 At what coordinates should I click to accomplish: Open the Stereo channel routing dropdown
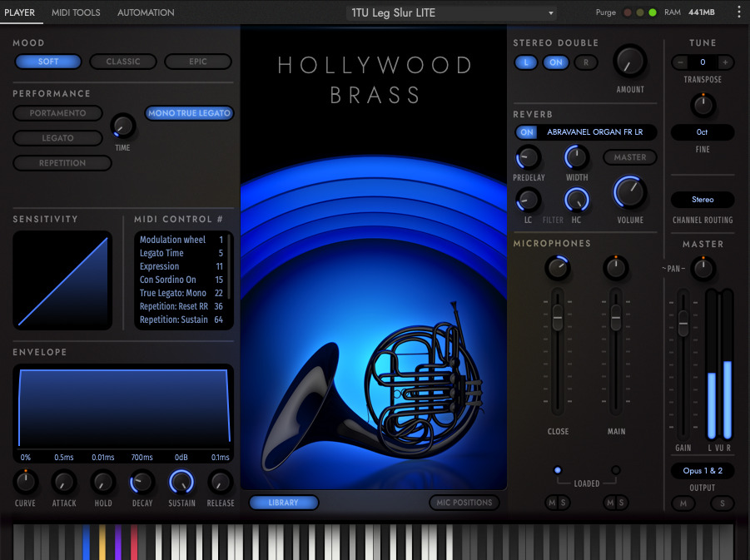click(x=703, y=200)
